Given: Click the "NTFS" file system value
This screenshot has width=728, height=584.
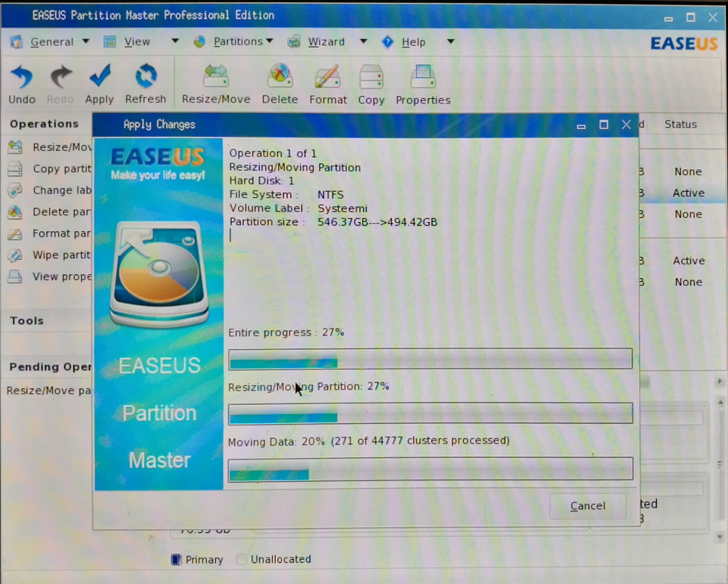Looking at the screenshot, I should 331,195.
